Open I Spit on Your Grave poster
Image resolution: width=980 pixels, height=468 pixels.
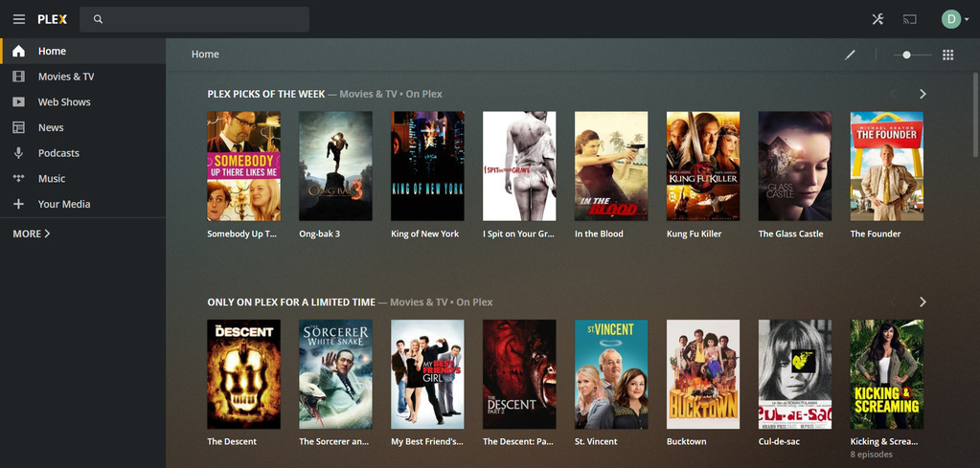pyautogui.click(x=519, y=166)
